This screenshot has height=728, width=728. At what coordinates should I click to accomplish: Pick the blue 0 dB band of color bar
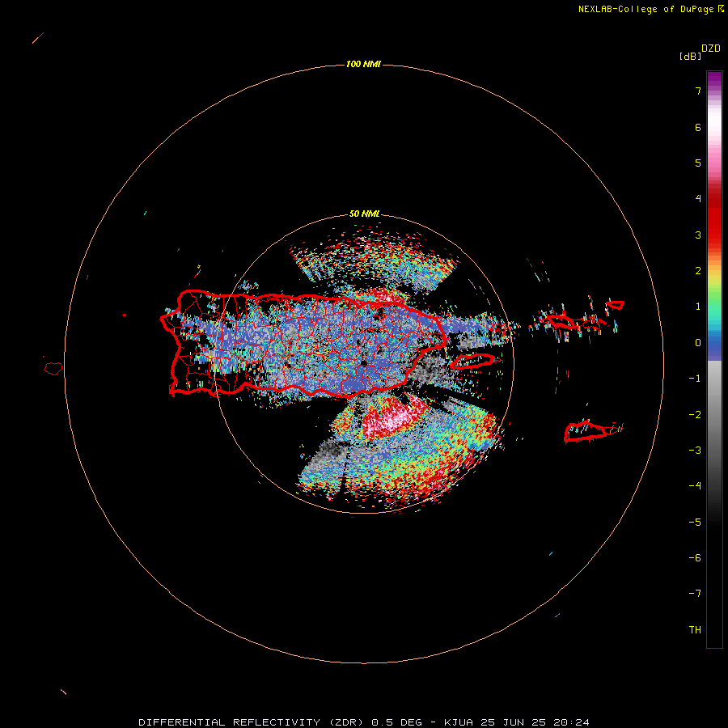(x=714, y=346)
